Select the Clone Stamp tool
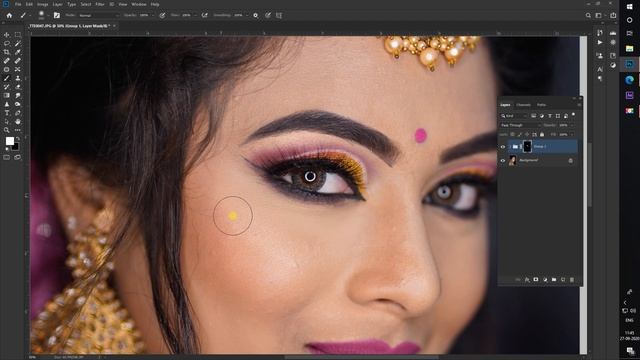 [x=18, y=78]
